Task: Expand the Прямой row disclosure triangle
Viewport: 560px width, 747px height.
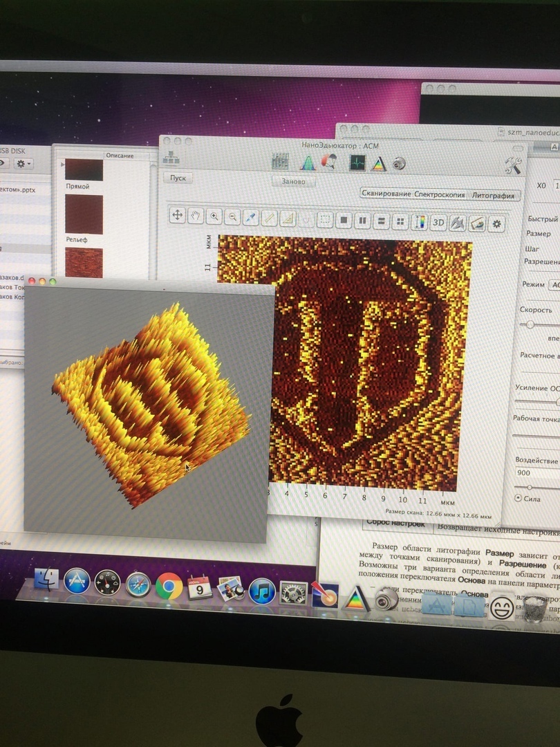Action: tap(63, 164)
